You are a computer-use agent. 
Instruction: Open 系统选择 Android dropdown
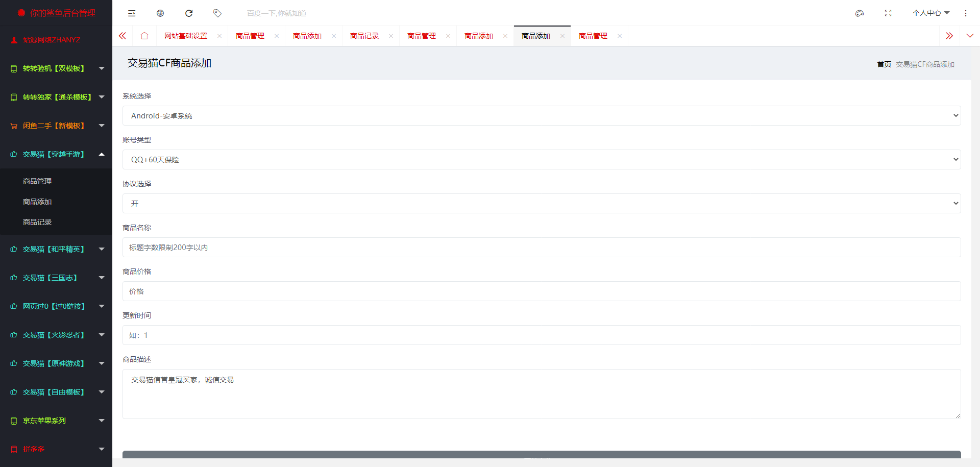pos(542,116)
